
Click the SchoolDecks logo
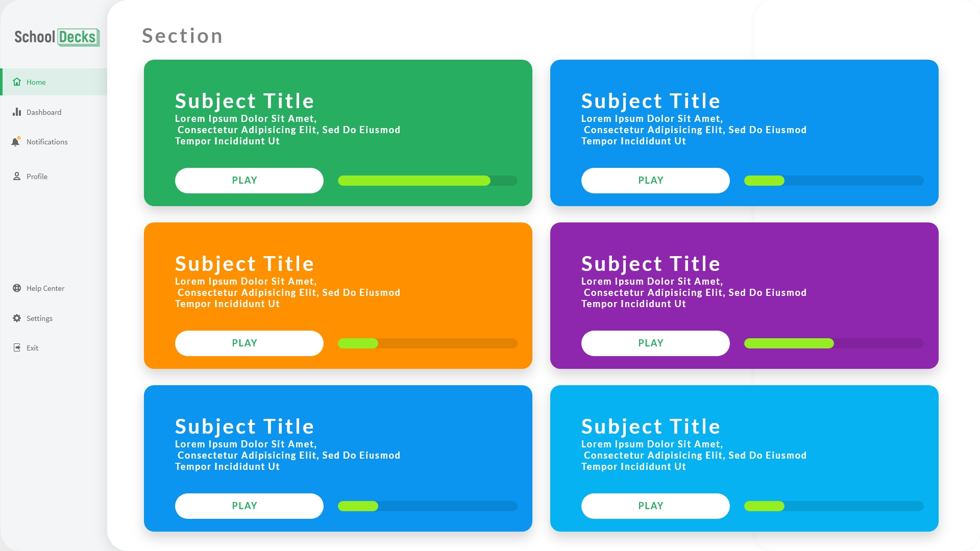coord(55,37)
